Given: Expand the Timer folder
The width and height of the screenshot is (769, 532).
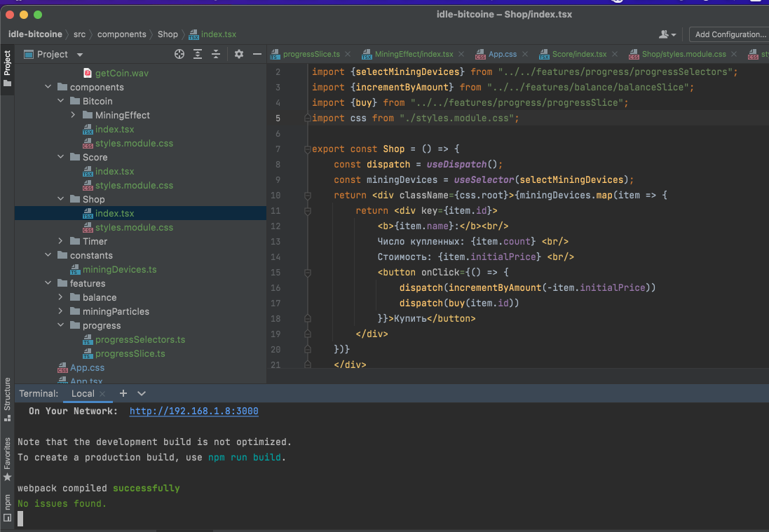Looking at the screenshot, I should (x=61, y=242).
